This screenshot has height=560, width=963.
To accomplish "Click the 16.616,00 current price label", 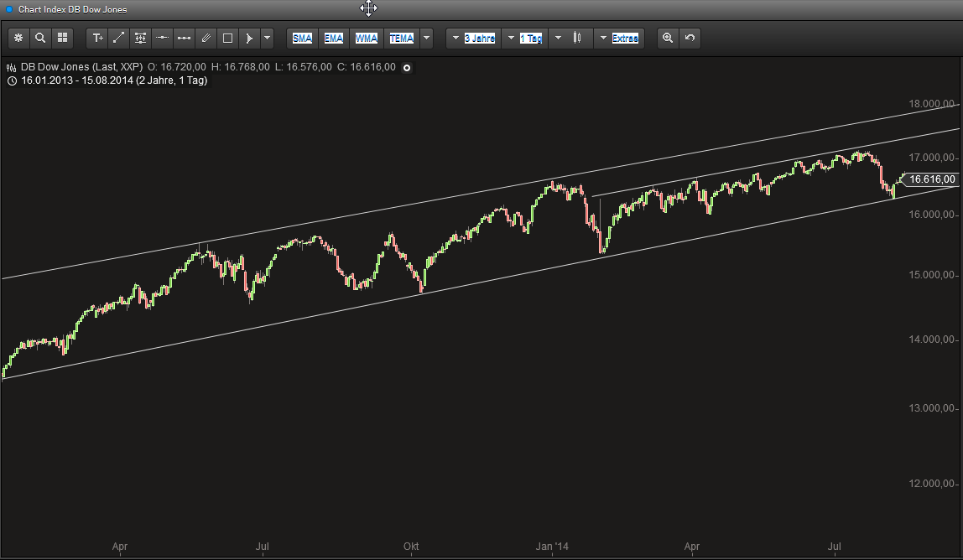I will 932,179.
